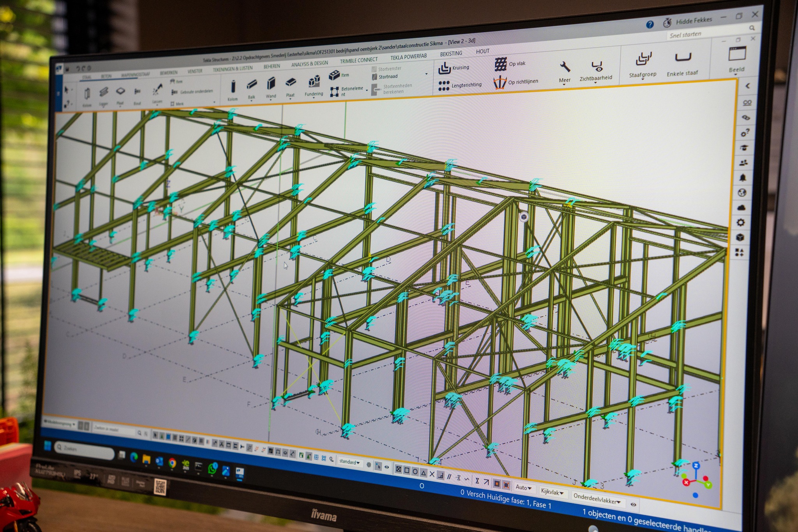Toggle the circle snap switch in snapping toolbar
This screenshot has height=532, width=798.
pyautogui.click(x=415, y=472)
